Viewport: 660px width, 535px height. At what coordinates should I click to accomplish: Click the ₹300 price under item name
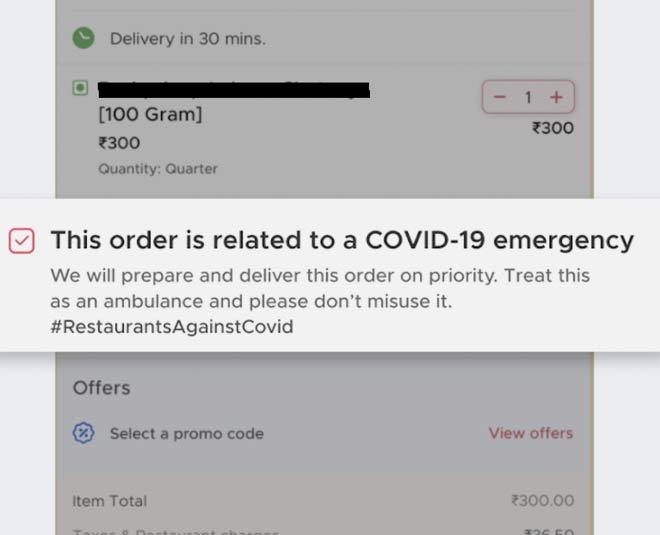pos(119,143)
